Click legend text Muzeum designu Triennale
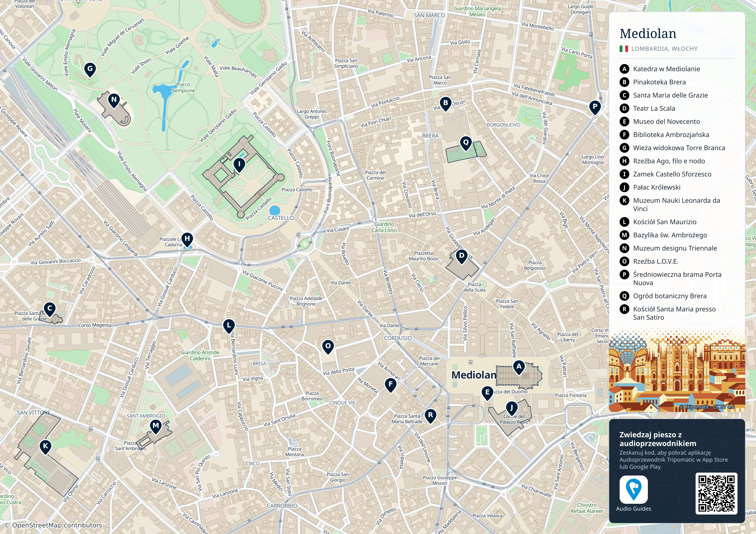 click(675, 248)
